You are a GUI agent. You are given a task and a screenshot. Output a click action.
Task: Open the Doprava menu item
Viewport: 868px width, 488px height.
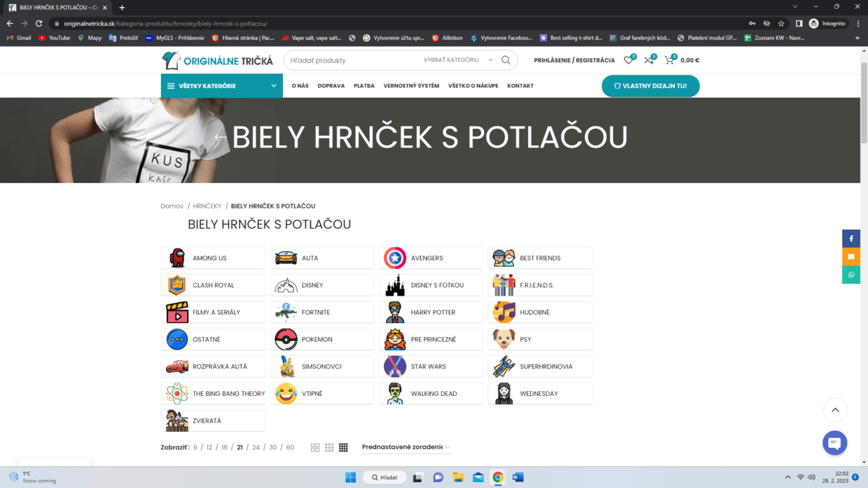pyautogui.click(x=331, y=85)
